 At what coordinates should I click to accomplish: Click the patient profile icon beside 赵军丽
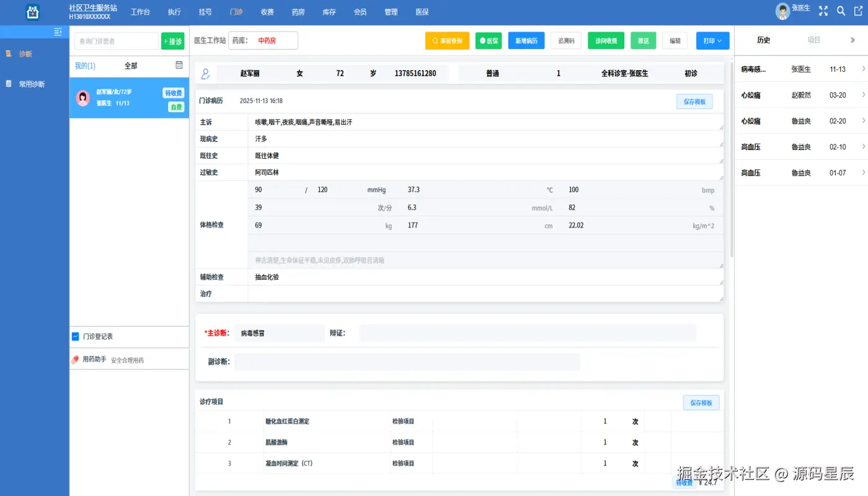click(x=206, y=74)
